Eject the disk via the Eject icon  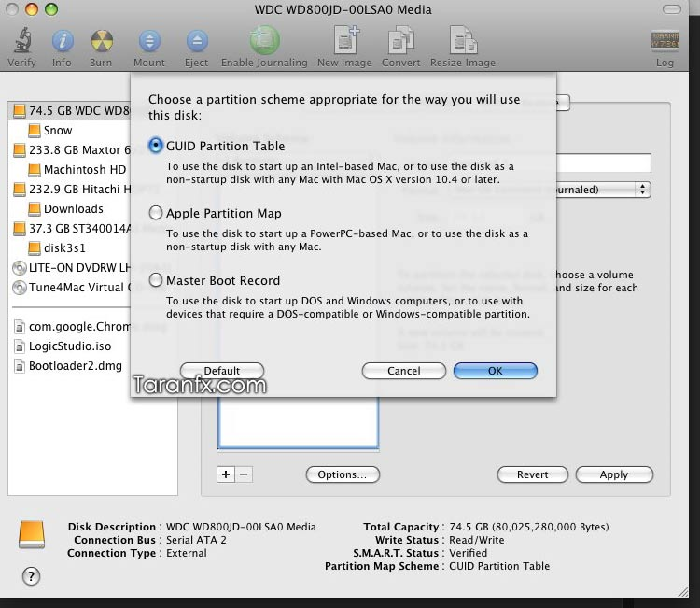click(197, 41)
